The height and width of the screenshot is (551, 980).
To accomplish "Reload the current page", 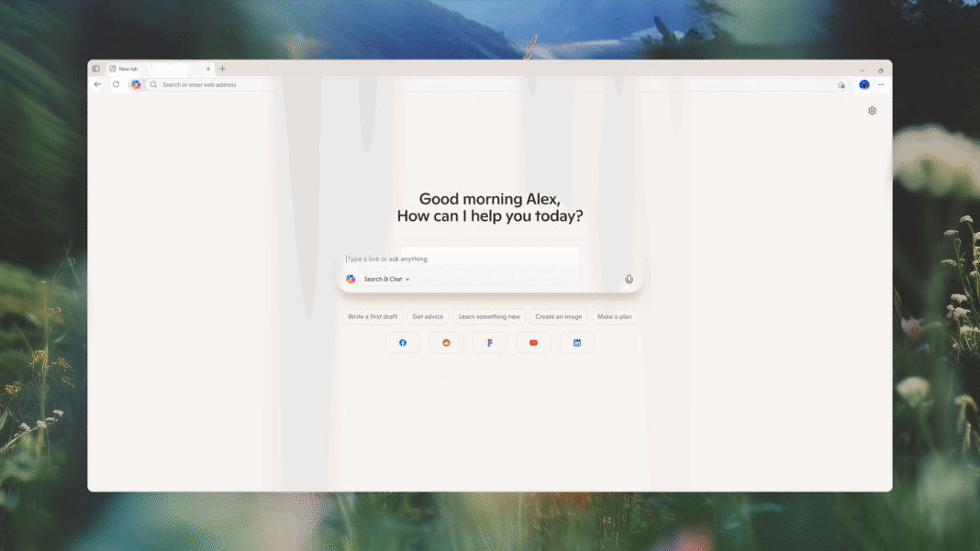I will [116, 83].
